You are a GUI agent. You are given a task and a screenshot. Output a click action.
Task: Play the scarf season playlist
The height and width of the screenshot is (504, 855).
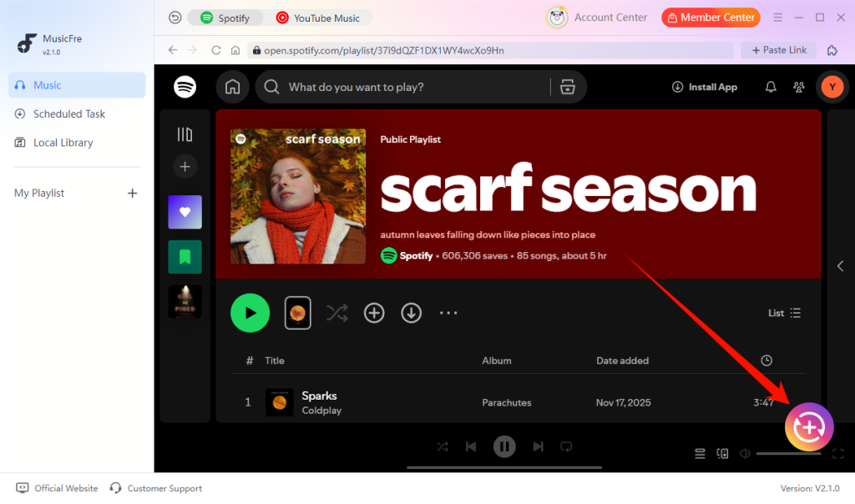[x=250, y=313]
